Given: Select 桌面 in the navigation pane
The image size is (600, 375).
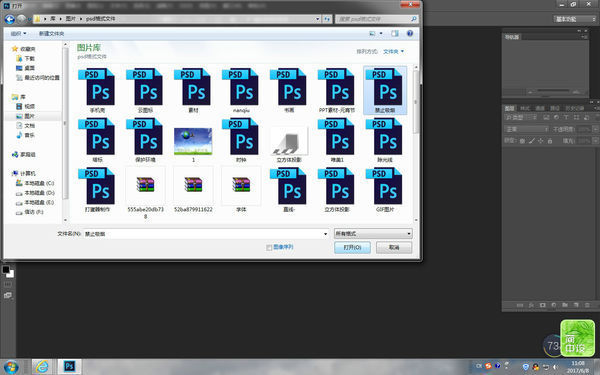Looking at the screenshot, I should [26, 68].
